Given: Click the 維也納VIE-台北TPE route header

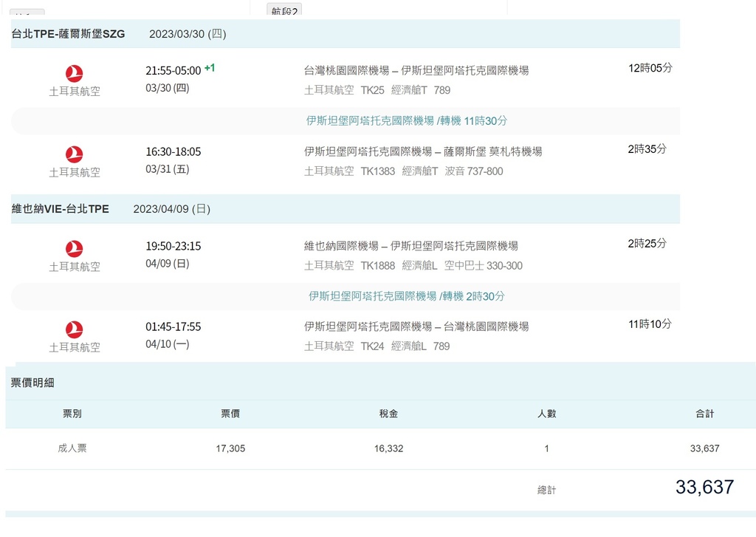Looking at the screenshot, I should [61, 209].
